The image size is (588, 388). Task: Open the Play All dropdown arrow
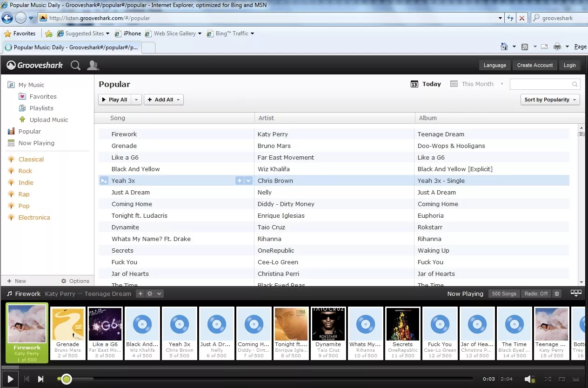click(x=136, y=100)
